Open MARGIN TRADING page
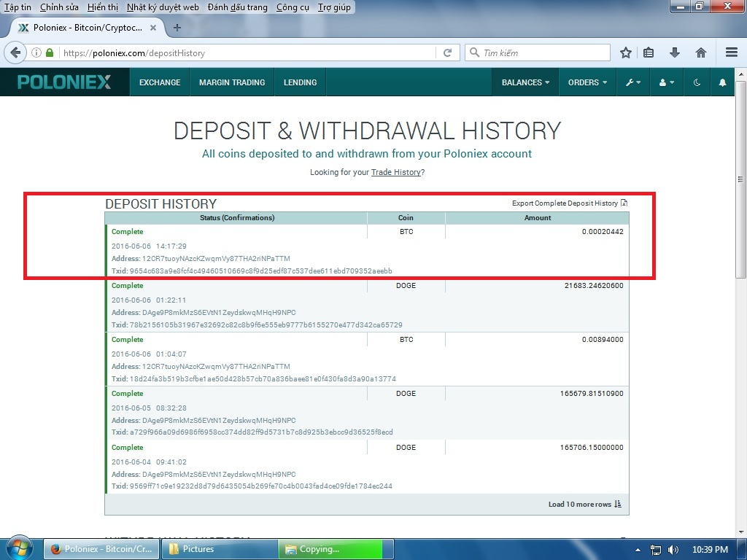Image resolution: width=747 pixels, height=560 pixels. pos(232,82)
